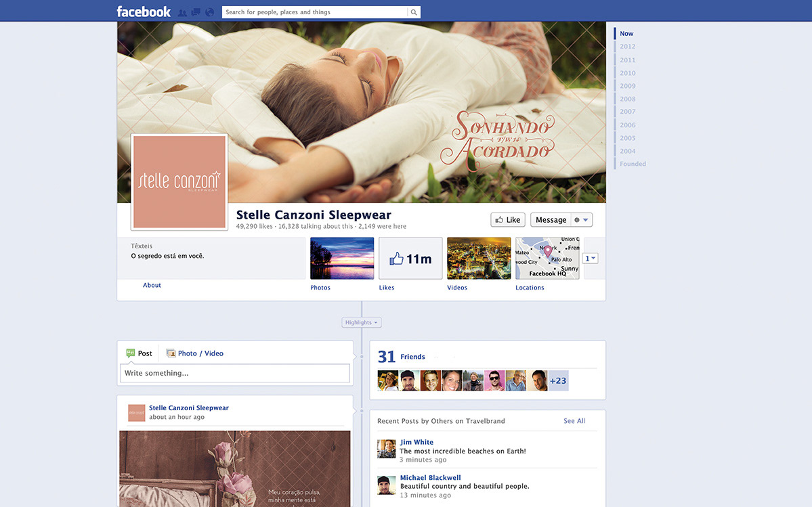Click the +23 more friends tile

pyautogui.click(x=558, y=381)
